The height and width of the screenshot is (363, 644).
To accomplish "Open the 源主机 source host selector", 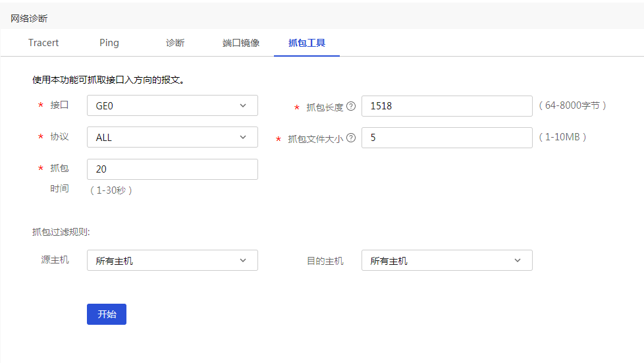I will 173,260.
